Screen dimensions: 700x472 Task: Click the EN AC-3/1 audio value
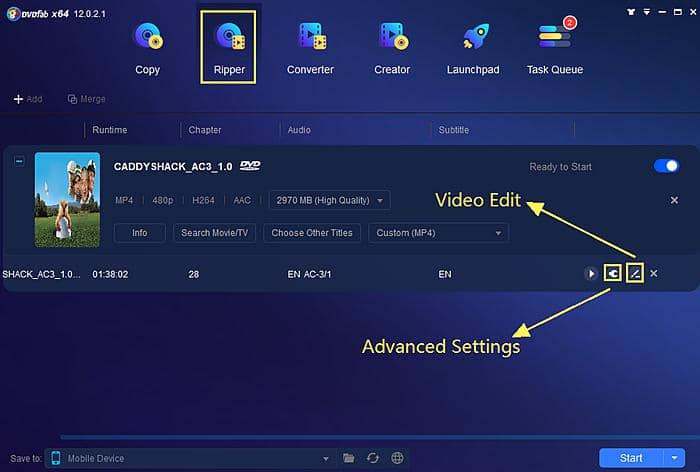tap(309, 274)
